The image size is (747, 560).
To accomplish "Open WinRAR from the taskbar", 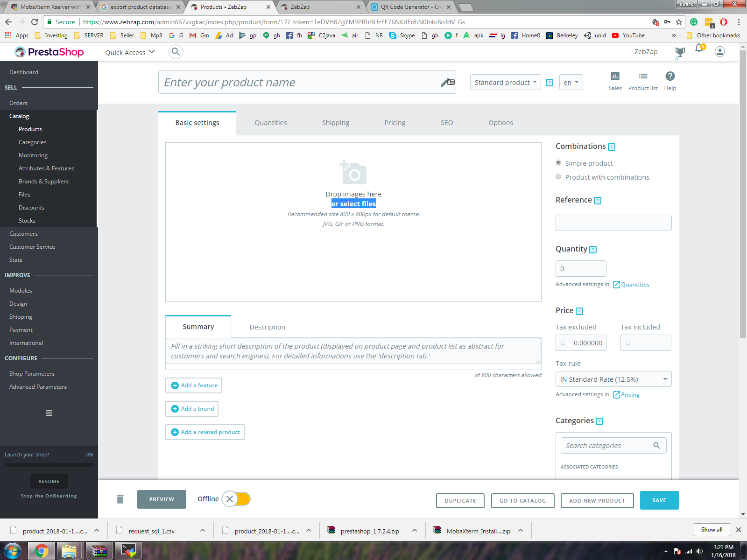I will [99, 551].
